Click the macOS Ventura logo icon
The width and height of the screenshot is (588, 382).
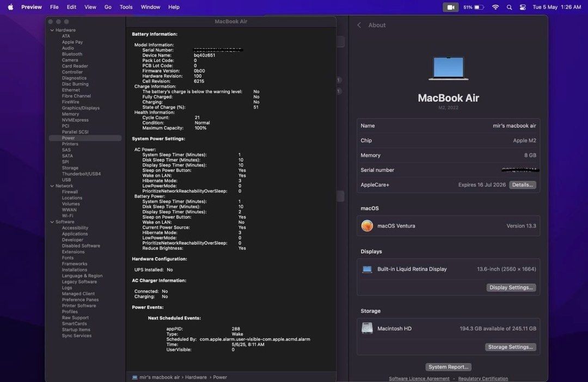(367, 226)
